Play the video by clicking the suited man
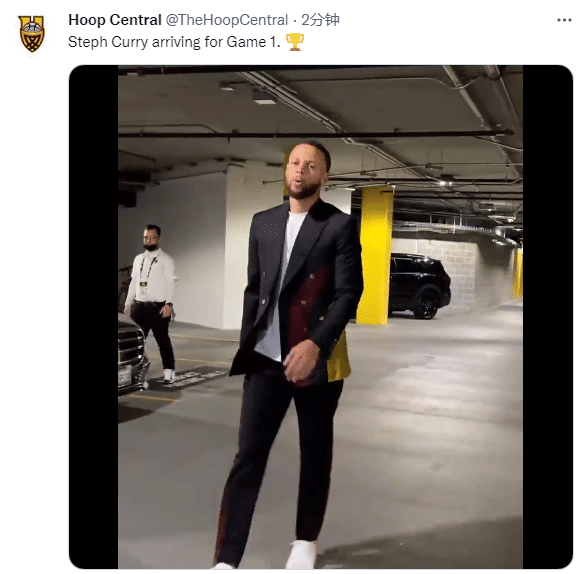Image resolution: width=580 pixels, height=574 pixels. (294, 351)
